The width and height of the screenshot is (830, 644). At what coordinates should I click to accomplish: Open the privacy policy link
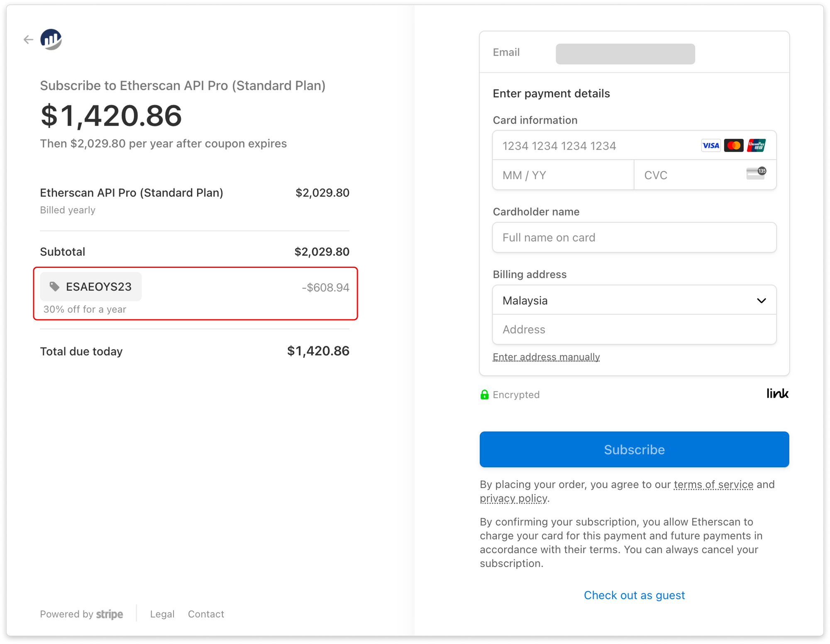513,498
